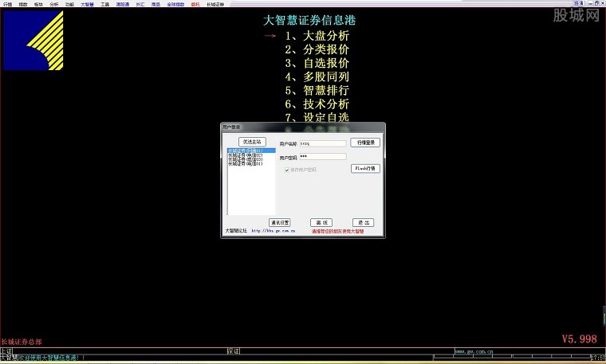Open 通讯设置 communication settings

(279, 223)
